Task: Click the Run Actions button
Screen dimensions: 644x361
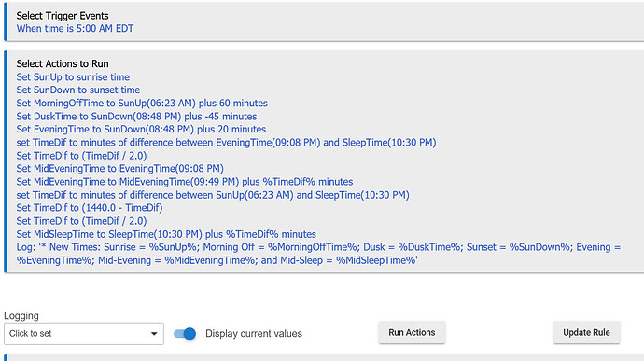Action: point(412,333)
